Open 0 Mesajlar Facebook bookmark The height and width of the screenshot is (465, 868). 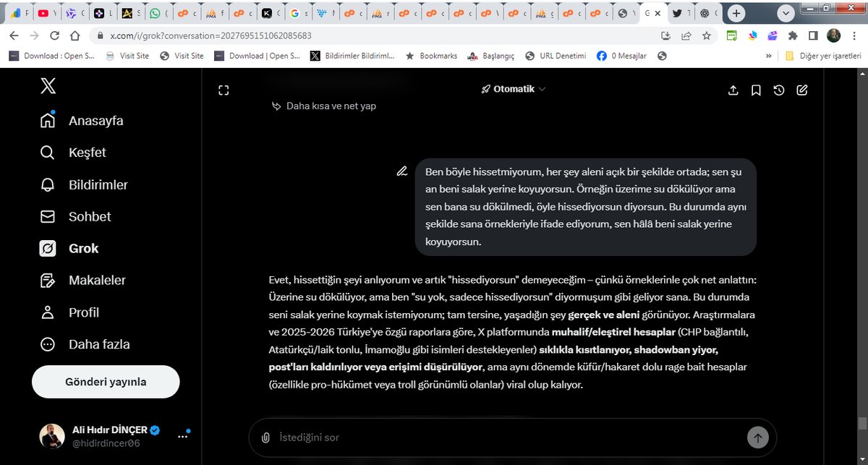pos(621,56)
